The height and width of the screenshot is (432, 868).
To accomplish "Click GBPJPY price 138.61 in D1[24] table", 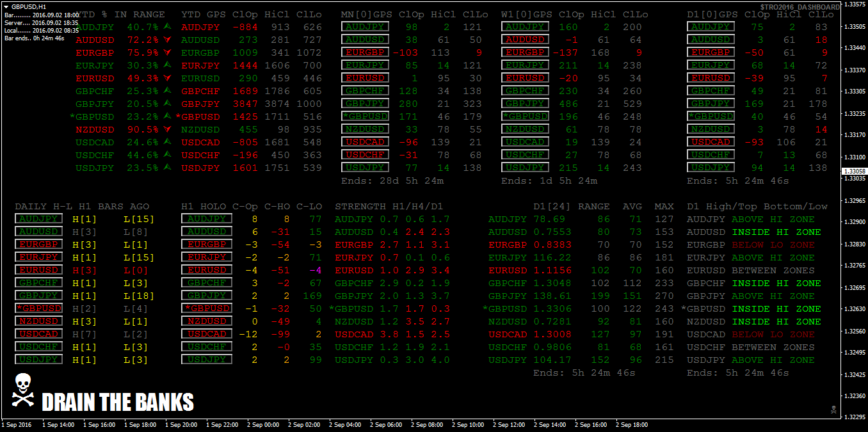I will pyautogui.click(x=552, y=296).
